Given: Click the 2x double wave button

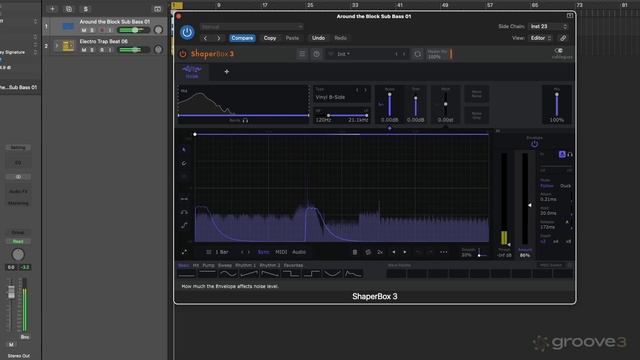Looking at the screenshot, I should click(x=380, y=252).
